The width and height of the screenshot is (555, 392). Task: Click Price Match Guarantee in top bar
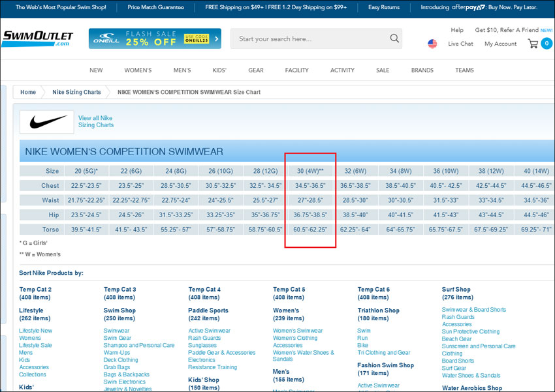(x=156, y=7)
